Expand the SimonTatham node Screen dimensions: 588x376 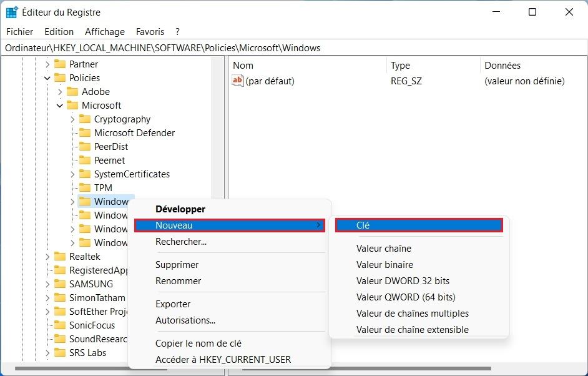tap(49, 297)
